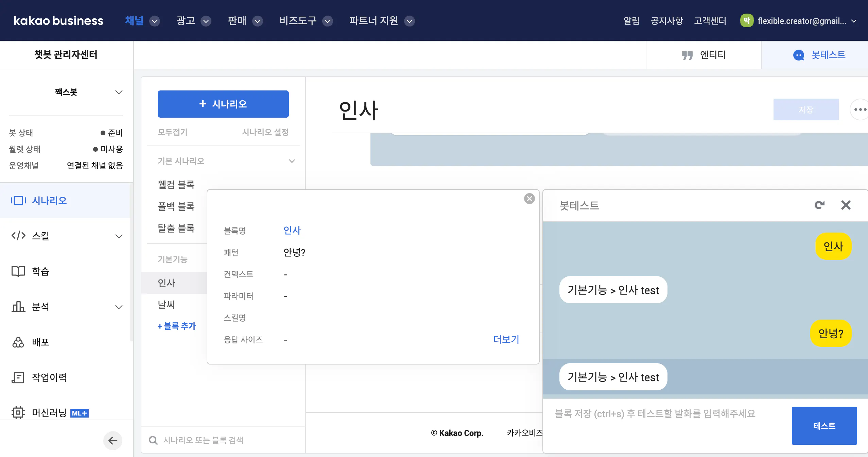The image size is (868, 457).
Task: Click the 챗봇 관리자센터 title
Action: click(66, 54)
